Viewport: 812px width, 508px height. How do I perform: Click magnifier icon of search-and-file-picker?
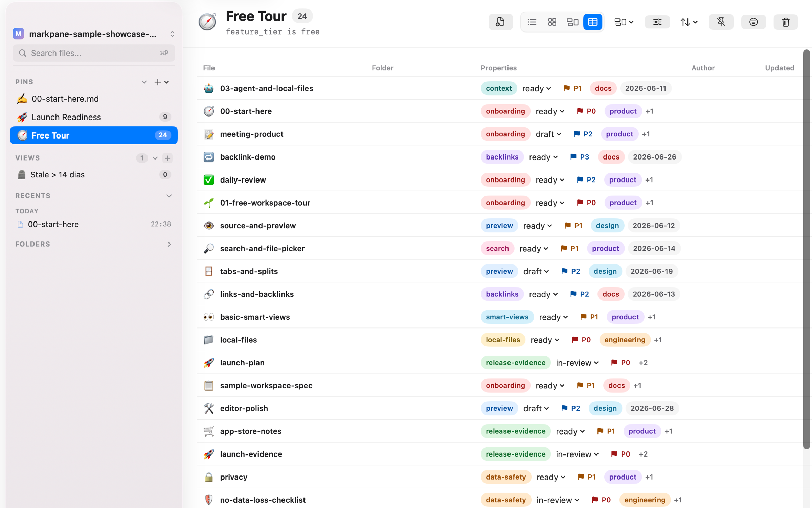tap(209, 248)
